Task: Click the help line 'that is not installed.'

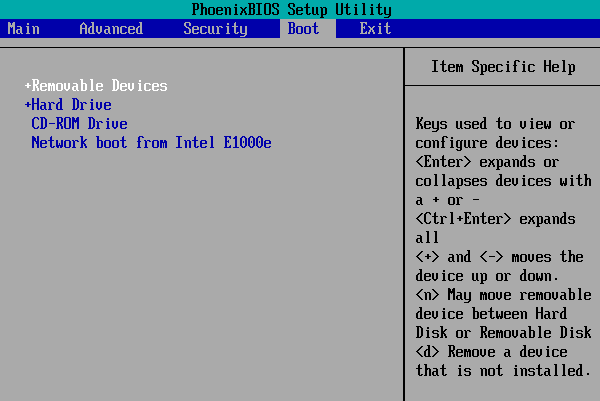Action: pos(504,370)
